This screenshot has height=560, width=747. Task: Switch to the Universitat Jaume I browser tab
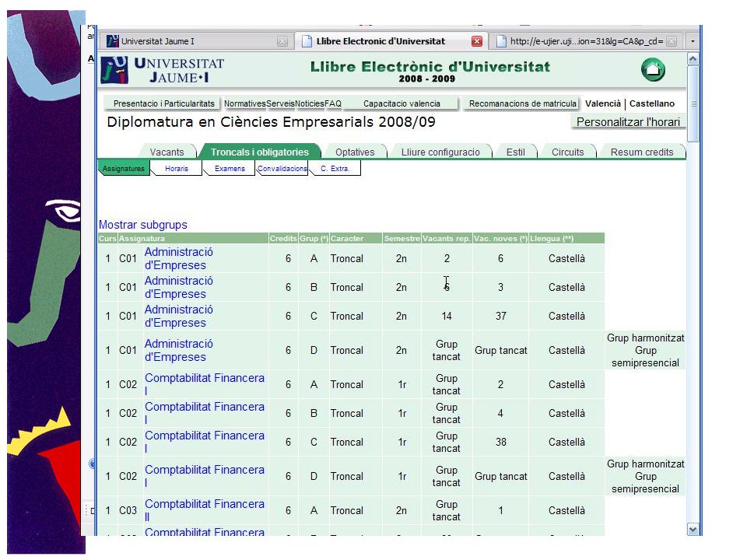point(195,41)
